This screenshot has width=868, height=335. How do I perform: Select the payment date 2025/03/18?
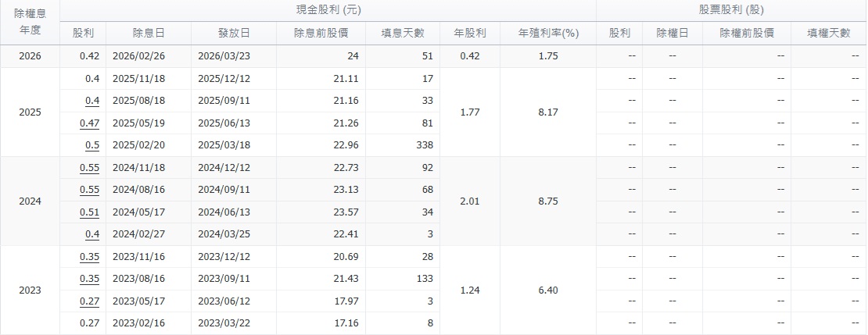[224, 144]
